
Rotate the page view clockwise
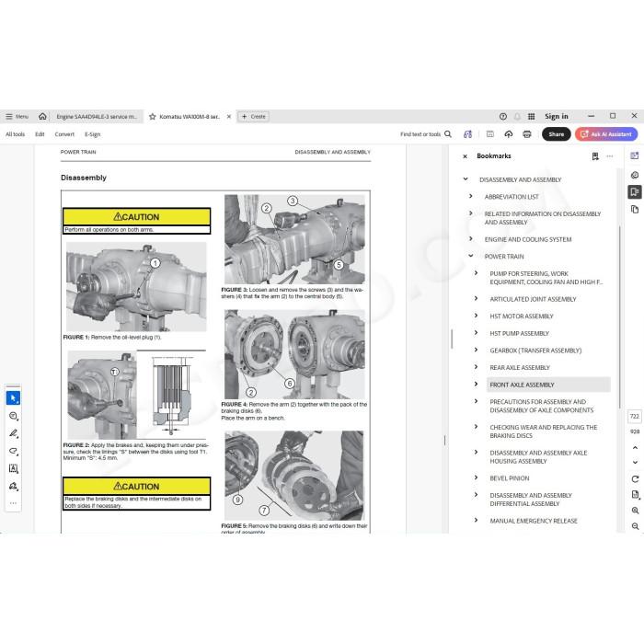635,479
